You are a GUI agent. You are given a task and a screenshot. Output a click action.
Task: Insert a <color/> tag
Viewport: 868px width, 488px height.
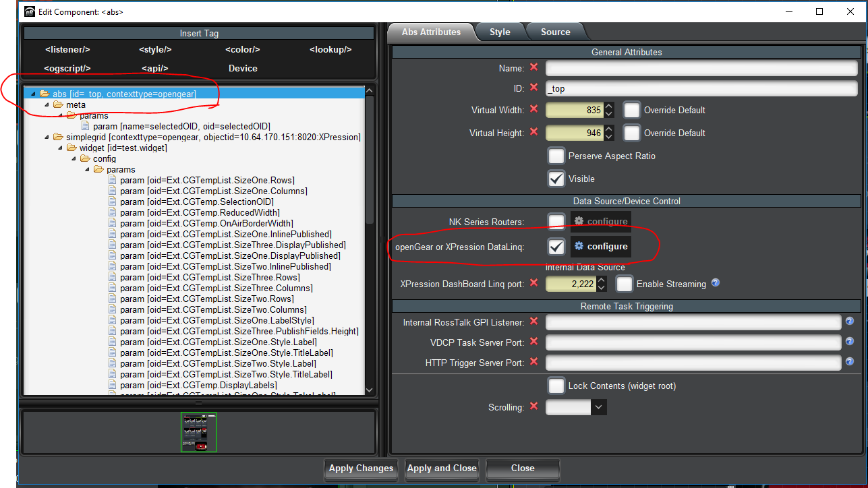243,49
